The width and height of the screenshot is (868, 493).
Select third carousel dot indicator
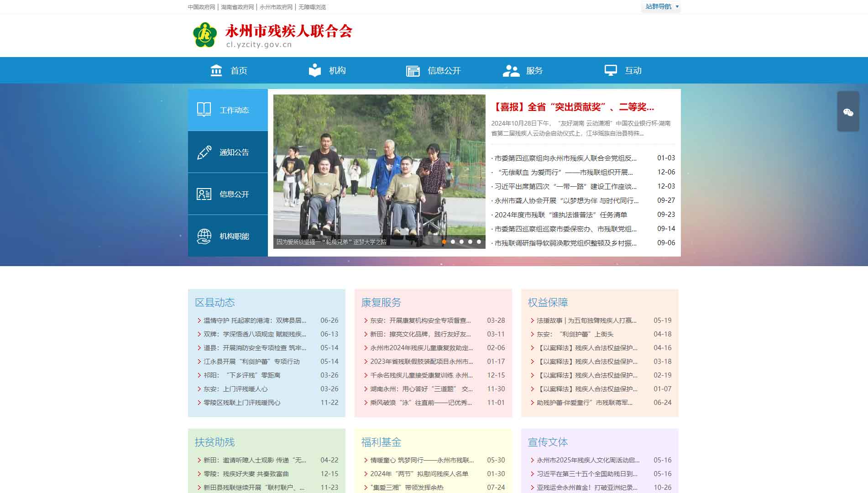click(x=461, y=242)
